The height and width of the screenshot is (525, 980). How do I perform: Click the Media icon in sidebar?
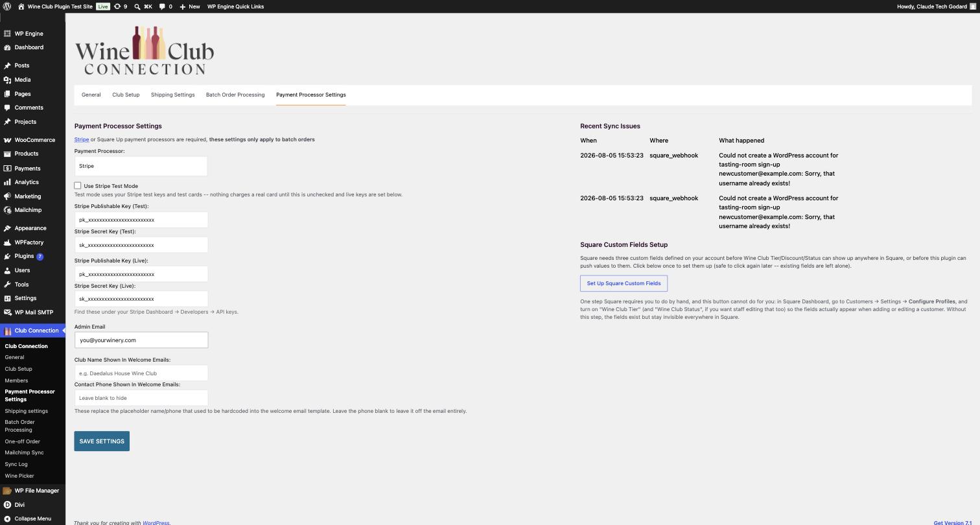(x=7, y=80)
